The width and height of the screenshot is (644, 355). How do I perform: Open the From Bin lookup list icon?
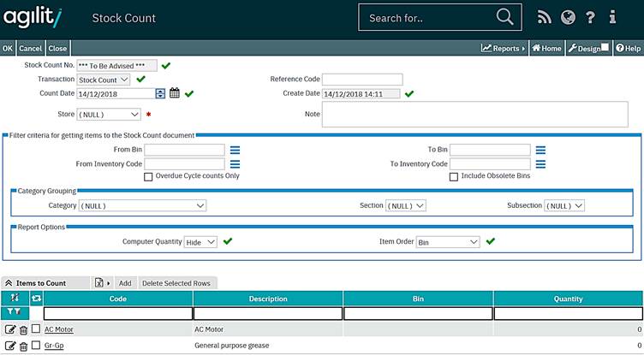tap(235, 150)
